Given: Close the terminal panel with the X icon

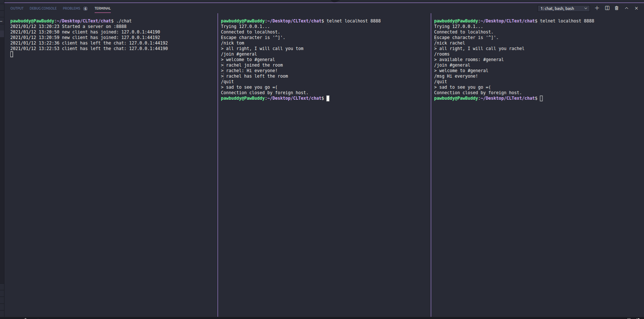Looking at the screenshot, I should coord(636,8).
